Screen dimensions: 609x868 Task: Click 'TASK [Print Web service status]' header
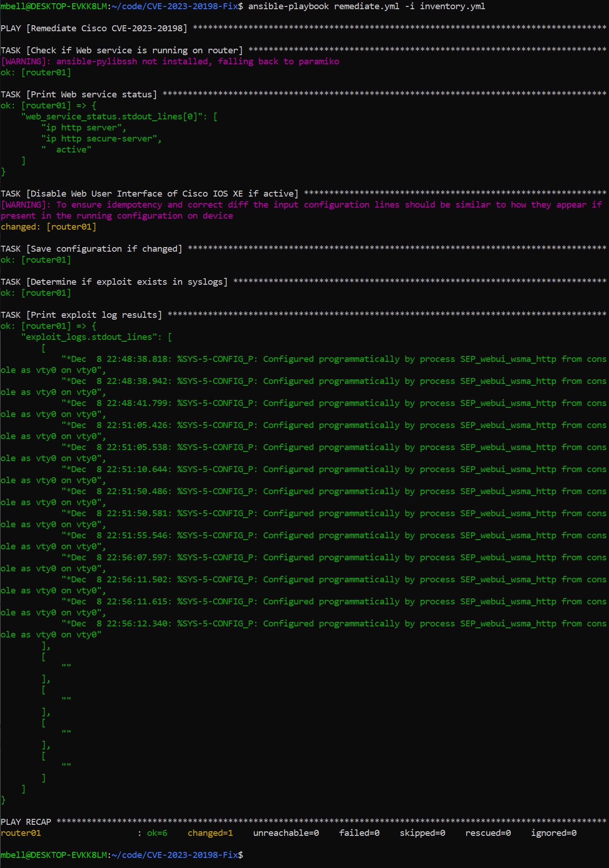tap(79, 95)
